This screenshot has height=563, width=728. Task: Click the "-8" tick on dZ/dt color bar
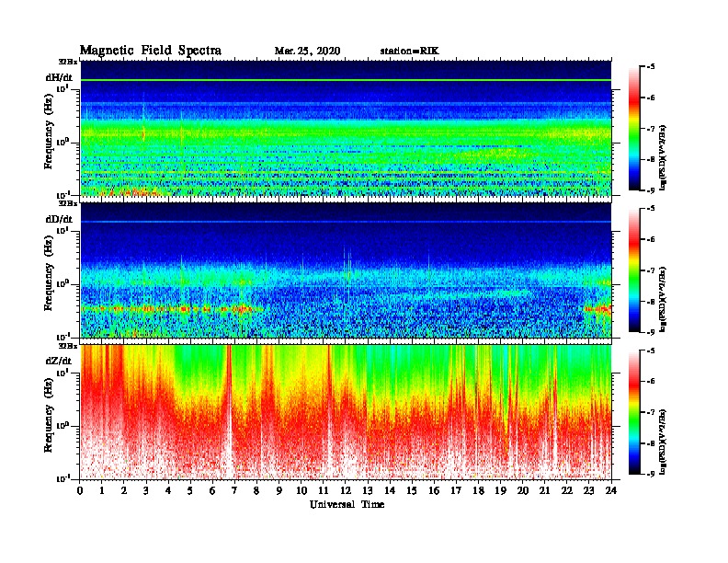click(x=651, y=443)
